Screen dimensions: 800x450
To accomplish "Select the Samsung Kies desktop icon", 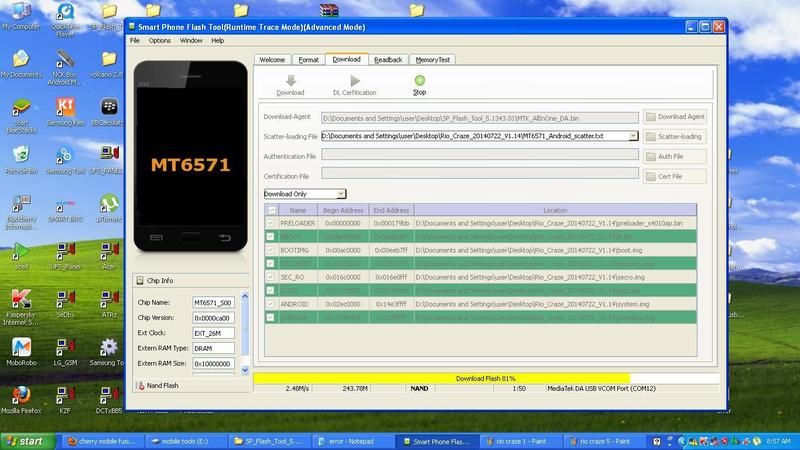I will (x=65, y=112).
